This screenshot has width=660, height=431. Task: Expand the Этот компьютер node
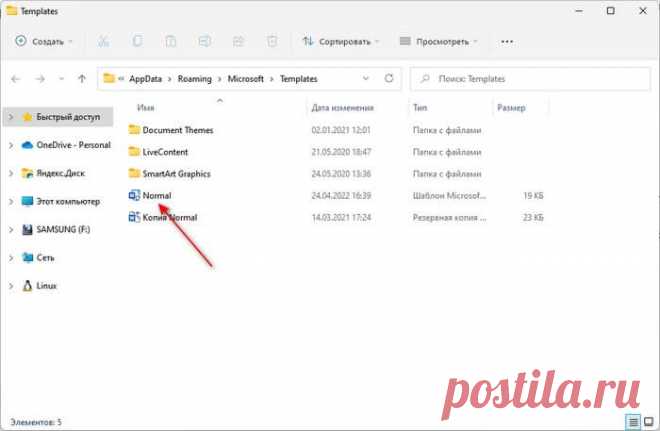(x=11, y=201)
